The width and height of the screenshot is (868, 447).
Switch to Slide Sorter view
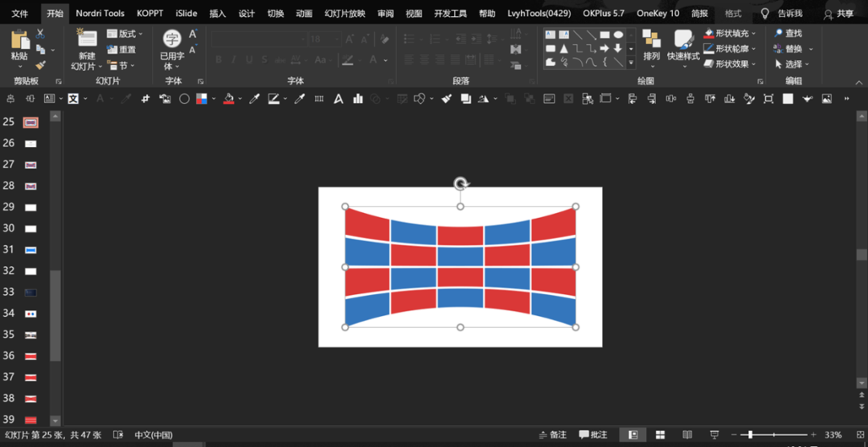pos(660,434)
